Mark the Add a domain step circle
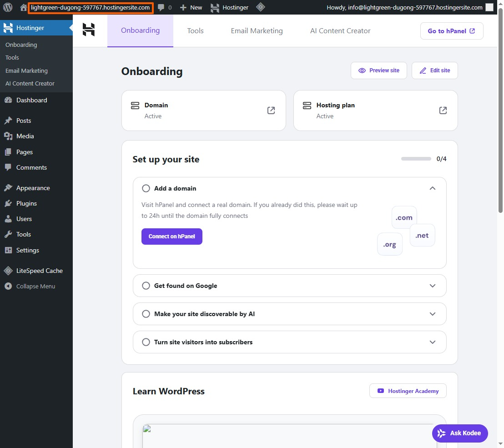The image size is (504, 448). pyautogui.click(x=146, y=188)
